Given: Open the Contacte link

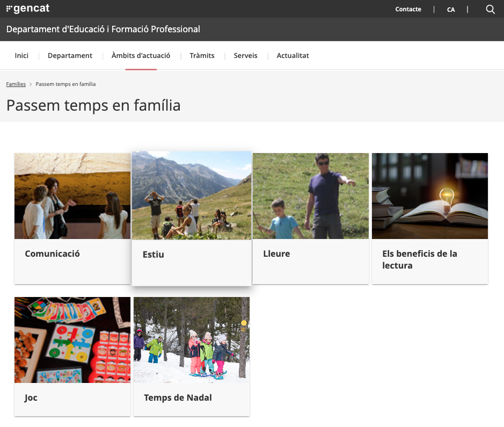Looking at the screenshot, I should coord(408,9).
